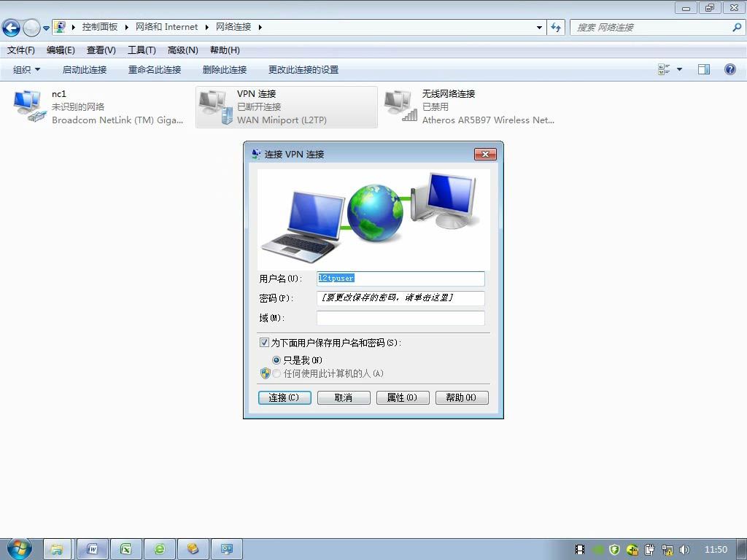Click the search magnifier icon
The height and width of the screenshot is (560, 747).
pos(737,27)
